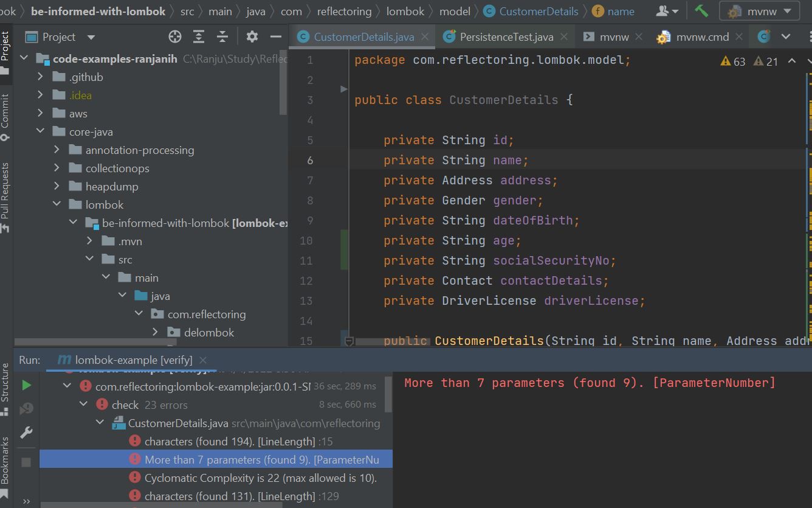Close the CustomerDetails.java tab
Image resolution: width=812 pixels, height=508 pixels.
click(x=426, y=37)
